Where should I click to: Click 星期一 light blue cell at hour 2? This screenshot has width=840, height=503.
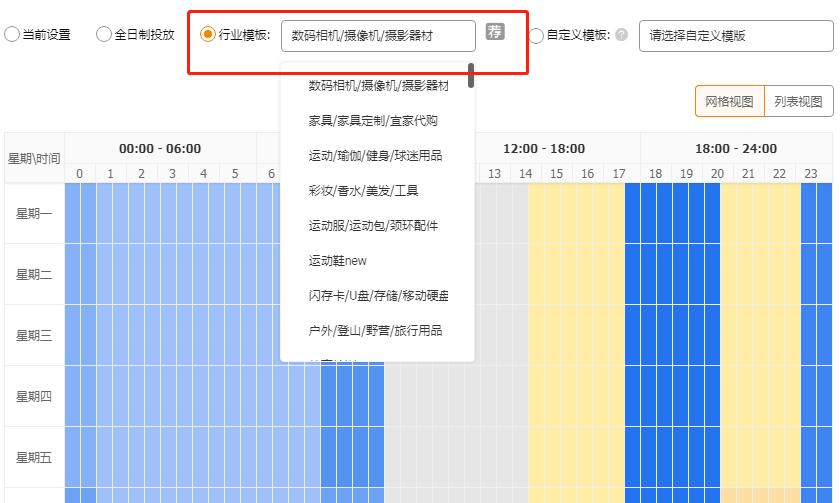pyautogui.click(x=137, y=213)
